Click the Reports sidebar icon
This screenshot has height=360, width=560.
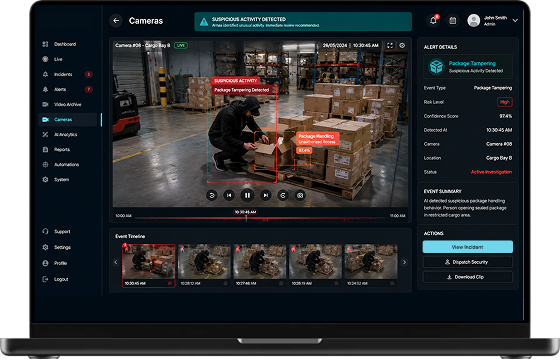[x=45, y=150]
